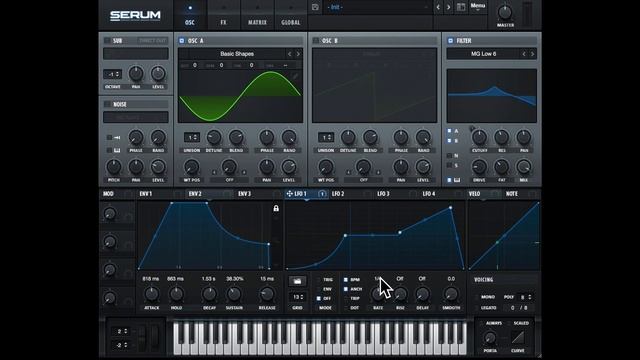Select next OSC A wavetable arrow
This screenshot has width=640, height=360.
298,54
